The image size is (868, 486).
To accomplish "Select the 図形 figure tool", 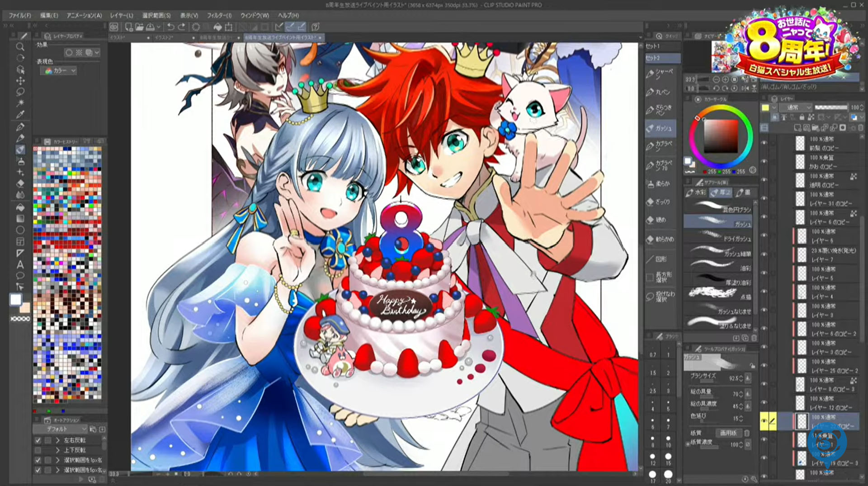I will [x=660, y=259].
